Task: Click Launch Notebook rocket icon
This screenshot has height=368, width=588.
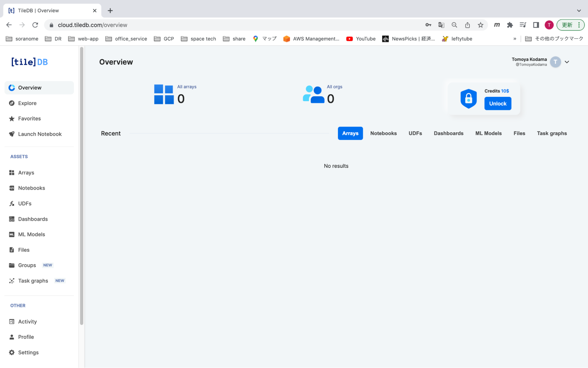Action: pyautogui.click(x=12, y=134)
